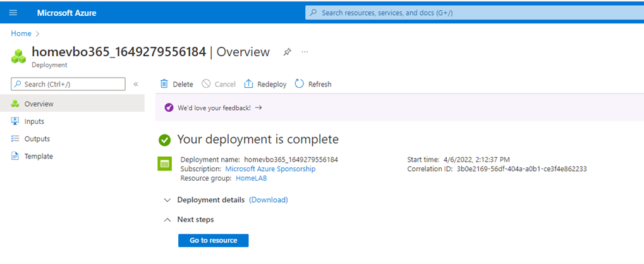Click the Delete trash icon

point(164,84)
